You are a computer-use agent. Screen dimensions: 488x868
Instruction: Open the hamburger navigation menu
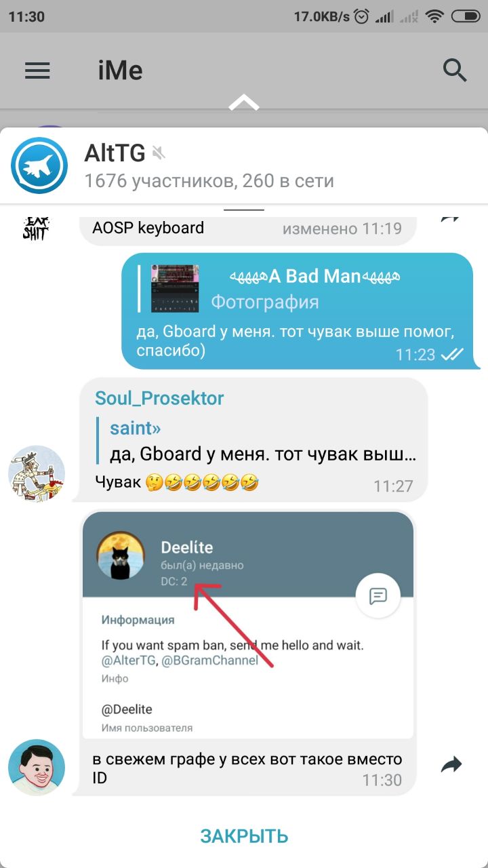tap(37, 71)
